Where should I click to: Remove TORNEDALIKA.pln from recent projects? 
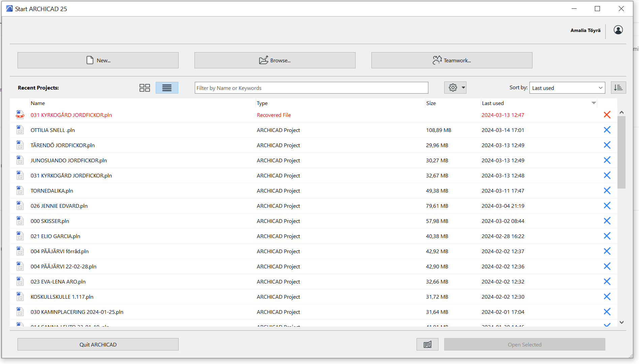click(x=607, y=191)
